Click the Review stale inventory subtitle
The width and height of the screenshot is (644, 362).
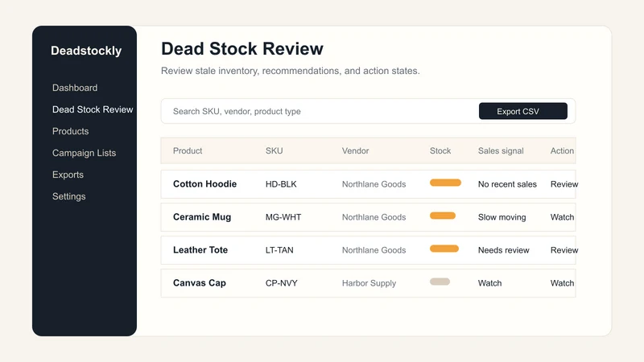tap(291, 71)
